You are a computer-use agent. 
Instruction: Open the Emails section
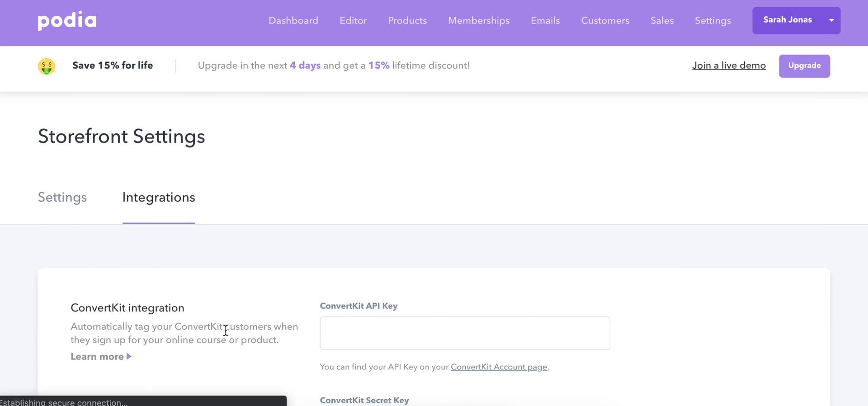pyautogui.click(x=545, y=21)
